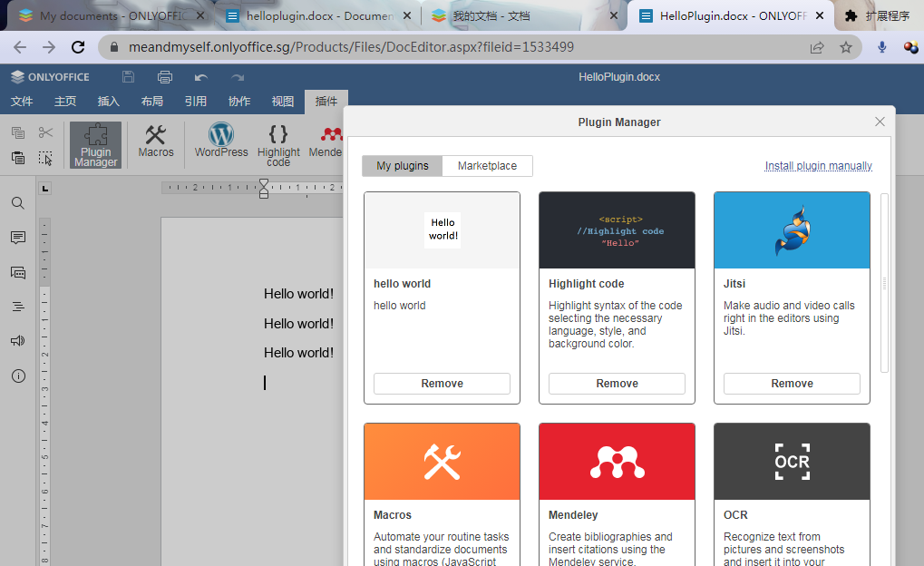Undo the last action
The width and height of the screenshot is (924, 566).
click(x=201, y=77)
